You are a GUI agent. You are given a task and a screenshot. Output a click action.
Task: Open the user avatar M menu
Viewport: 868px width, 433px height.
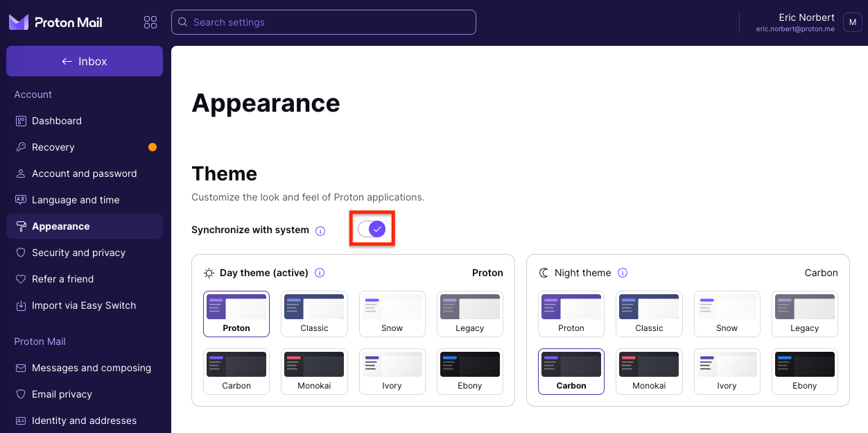[852, 22]
